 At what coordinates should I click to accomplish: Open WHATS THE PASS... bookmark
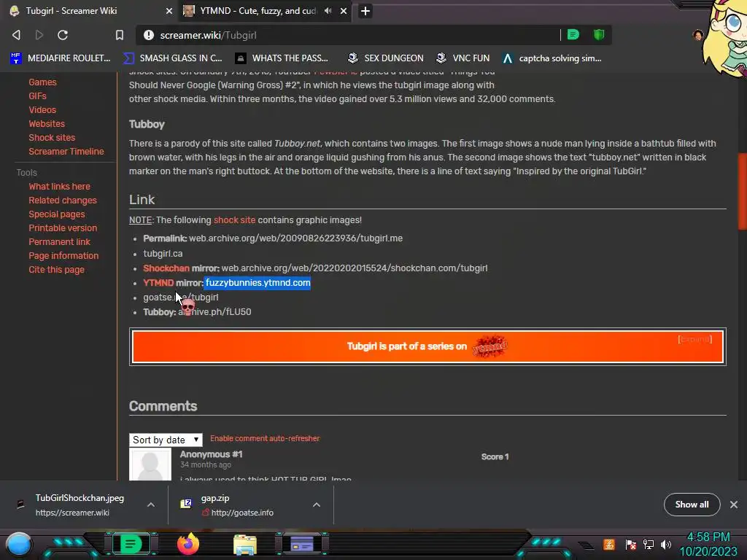(282, 58)
